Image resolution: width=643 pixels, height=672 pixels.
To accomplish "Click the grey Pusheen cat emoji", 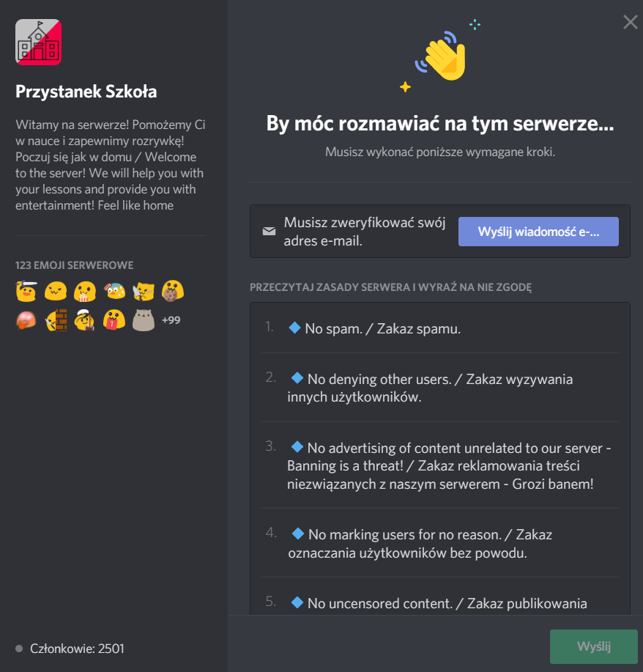I will (x=143, y=320).
